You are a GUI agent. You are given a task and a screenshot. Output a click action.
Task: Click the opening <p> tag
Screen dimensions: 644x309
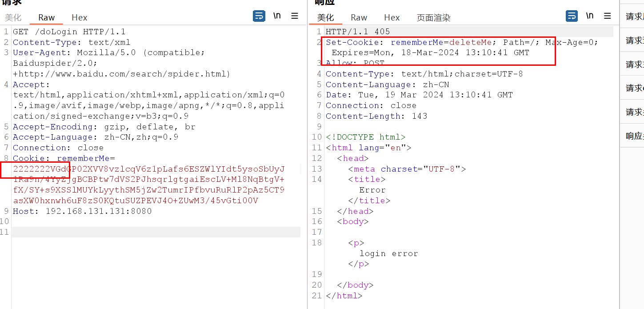click(356, 243)
